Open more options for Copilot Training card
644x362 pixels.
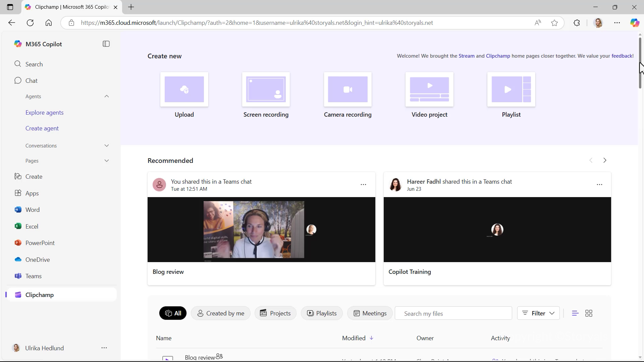click(x=599, y=185)
